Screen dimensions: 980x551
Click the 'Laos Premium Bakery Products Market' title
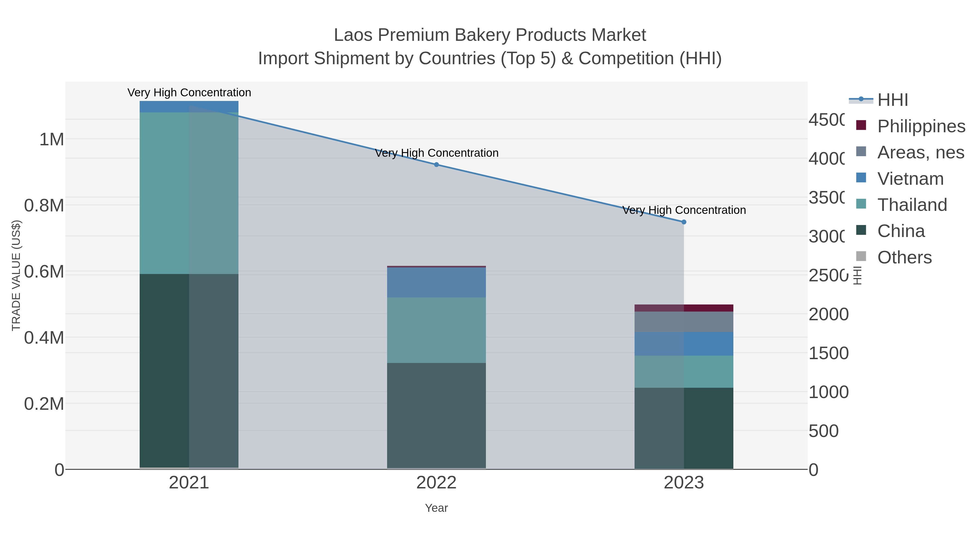coord(490,35)
